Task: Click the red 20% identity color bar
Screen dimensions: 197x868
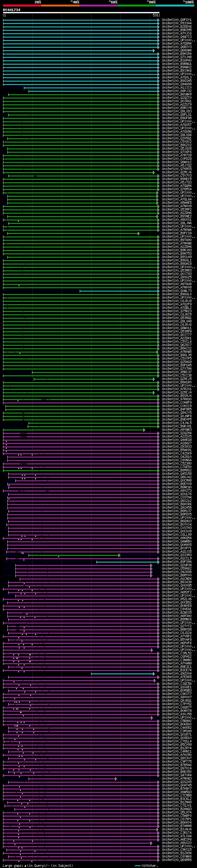Action: (x=22, y=6)
